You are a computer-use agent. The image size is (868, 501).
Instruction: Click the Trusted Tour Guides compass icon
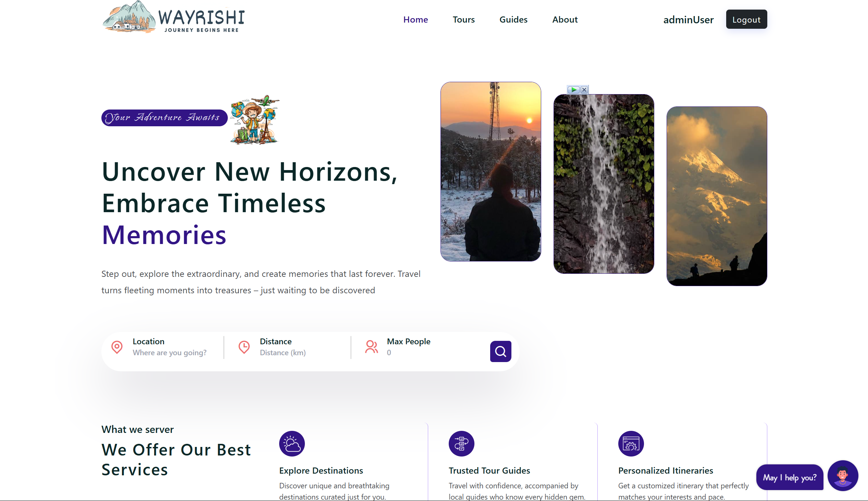pos(461,442)
